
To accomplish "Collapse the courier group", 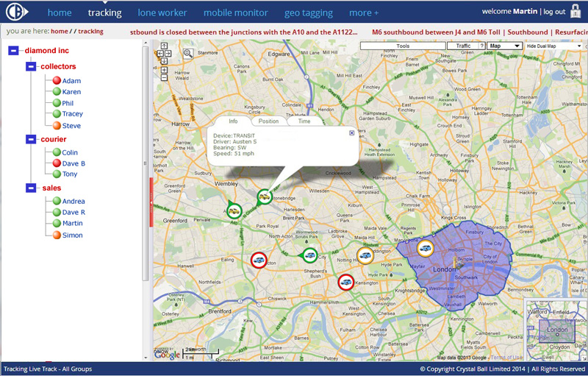I will [31, 139].
